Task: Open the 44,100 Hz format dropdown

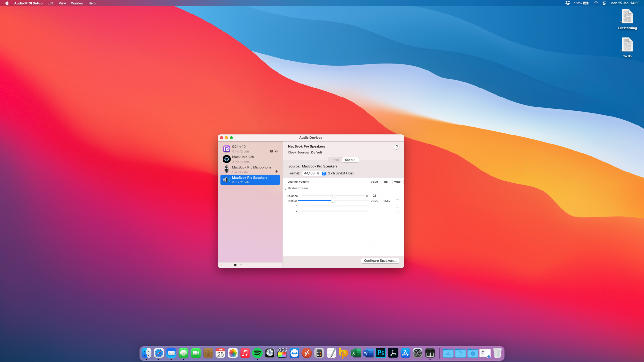Action: (x=314, y=173)
